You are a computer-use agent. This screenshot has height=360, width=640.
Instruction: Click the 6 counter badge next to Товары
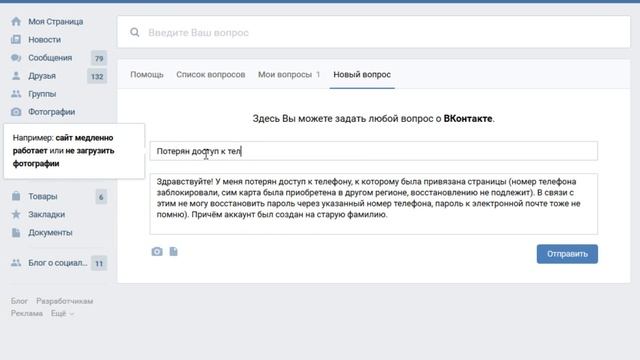tap(101, 197)
